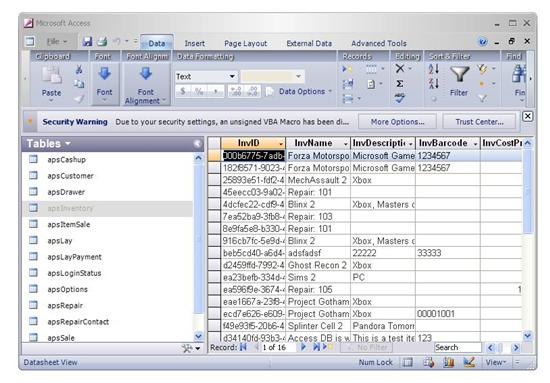This screenshot has height=383, width=550.
Task: Click the Save floppy disk icon
Action: pos(87,42)
